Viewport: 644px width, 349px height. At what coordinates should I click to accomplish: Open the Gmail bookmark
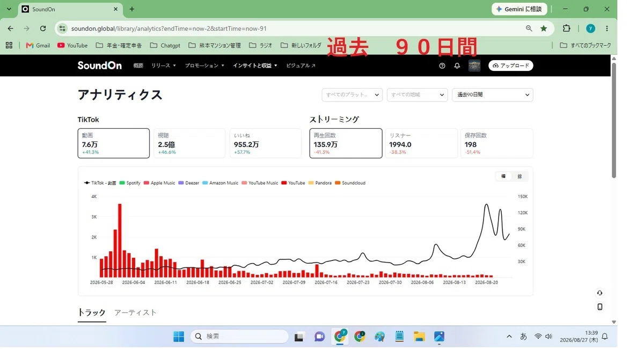[x=38, y=46]
